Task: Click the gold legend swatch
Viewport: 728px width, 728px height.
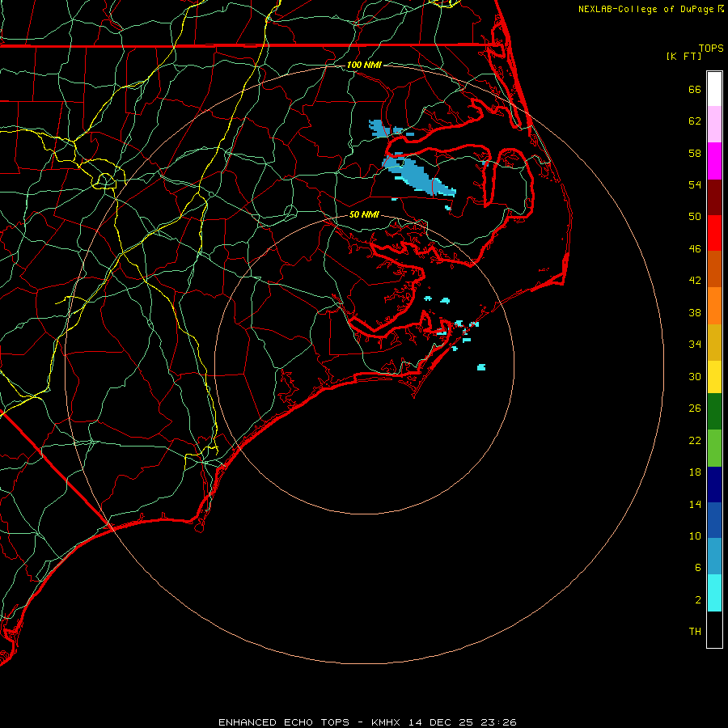Action: click(x=714, y=342)
